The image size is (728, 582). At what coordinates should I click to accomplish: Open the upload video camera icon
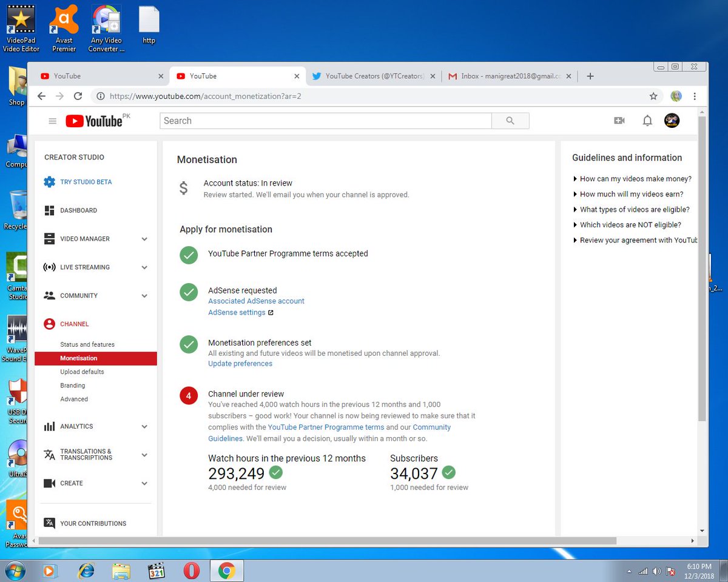pos(619,121)
